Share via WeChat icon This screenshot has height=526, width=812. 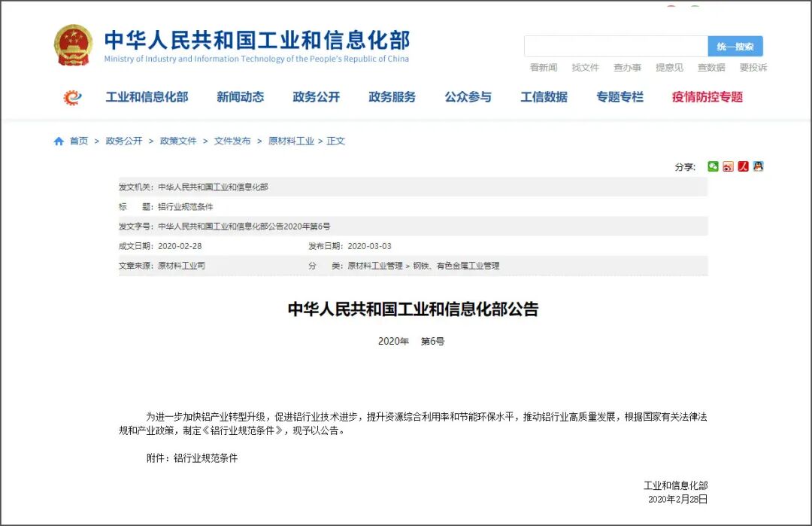click(713, 166)
